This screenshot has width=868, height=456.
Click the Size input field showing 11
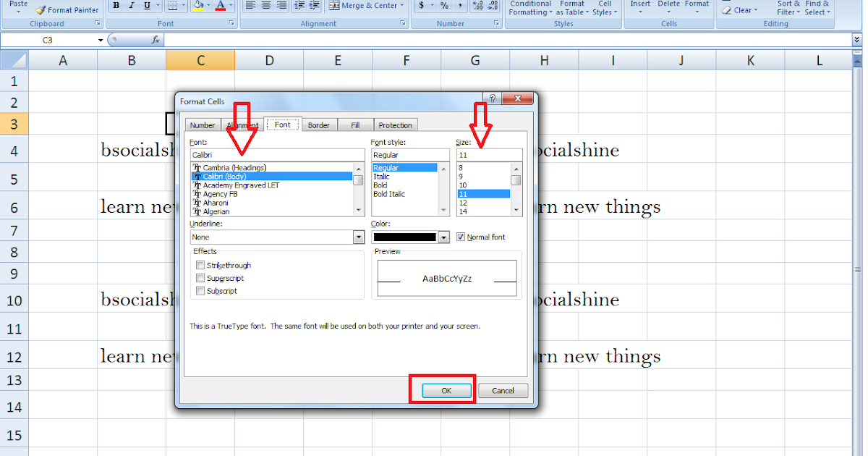tap(489, 155)
